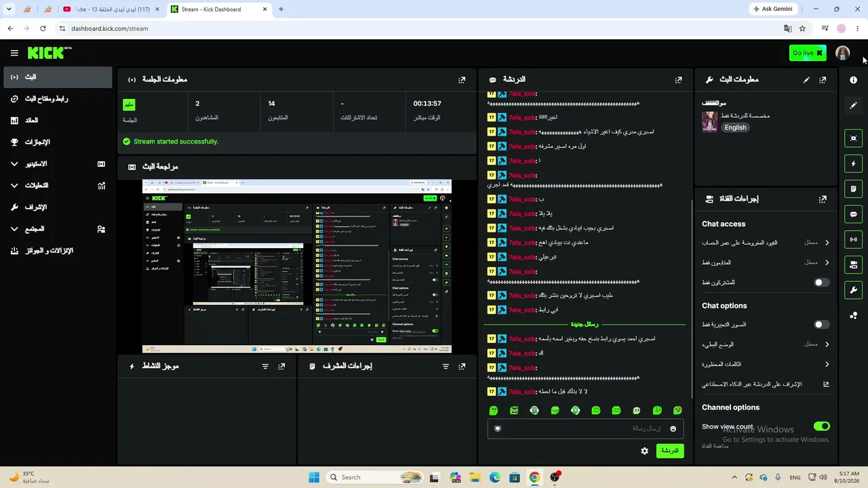Pop out the موجز النشاط panel
Image resolution: width=868 pixels, height=488 pixels.
[281, 367]
